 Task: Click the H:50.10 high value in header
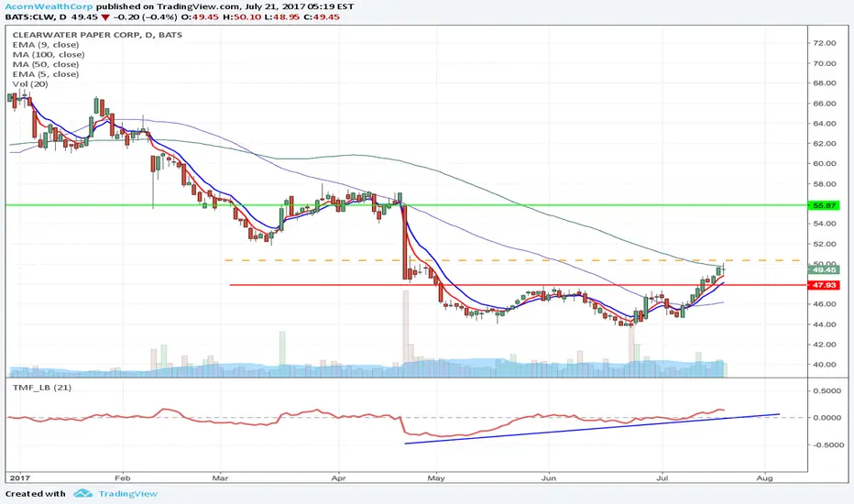(x=241, y=16)
